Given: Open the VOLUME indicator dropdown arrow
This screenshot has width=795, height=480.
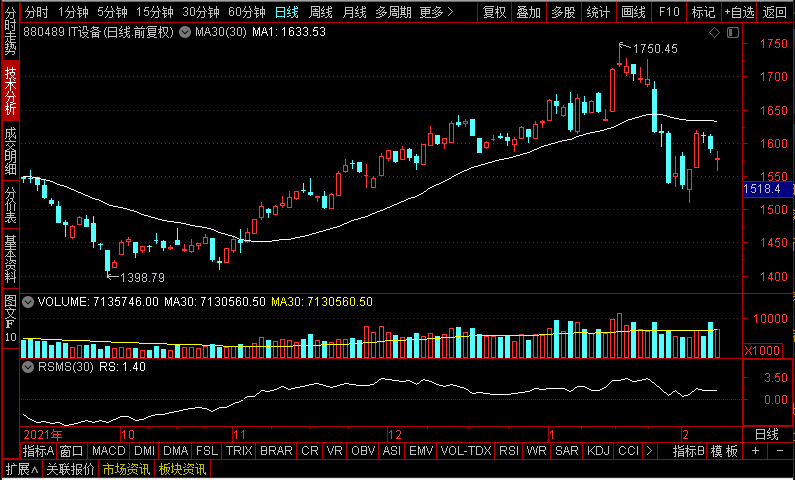Looking at the screenshot, I should coord(28,301).
